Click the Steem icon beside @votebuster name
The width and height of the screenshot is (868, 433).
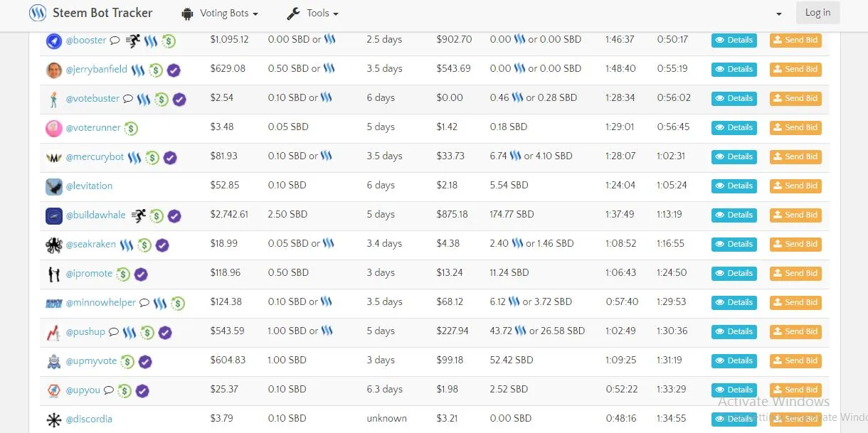[144, 100]
